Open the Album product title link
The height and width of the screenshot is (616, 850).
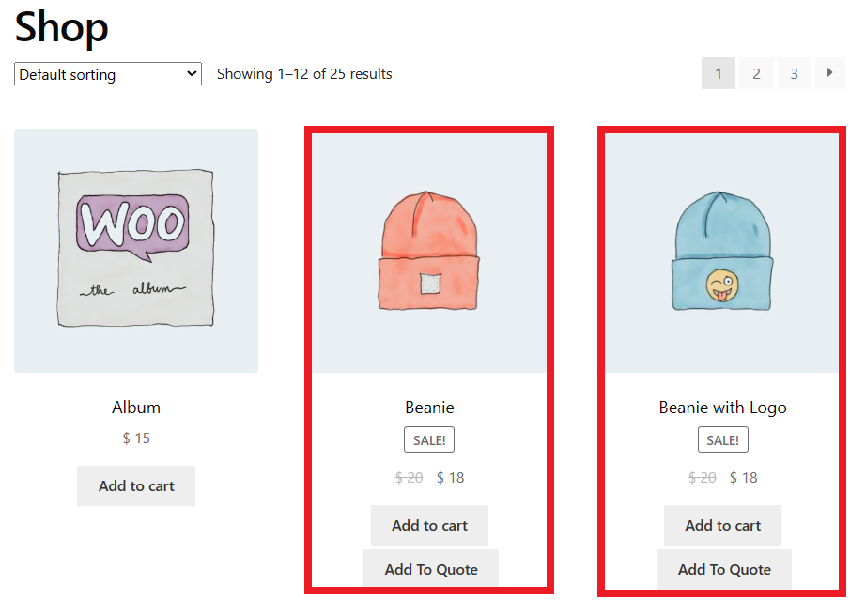[135, 407]
